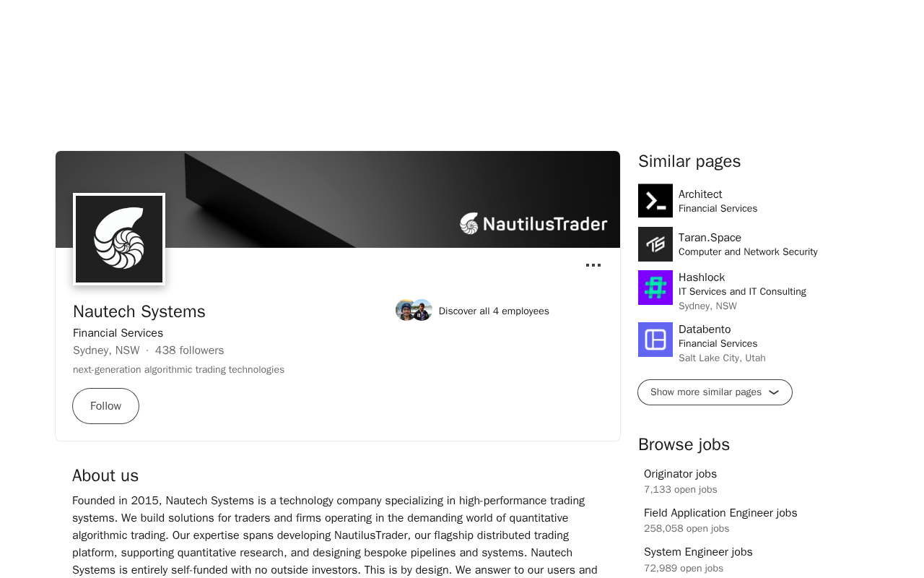Image resolution: width=924 pixels, height=578 pixels.
Task: Click '7,133 open jobs' count
Action: [681, 490]
